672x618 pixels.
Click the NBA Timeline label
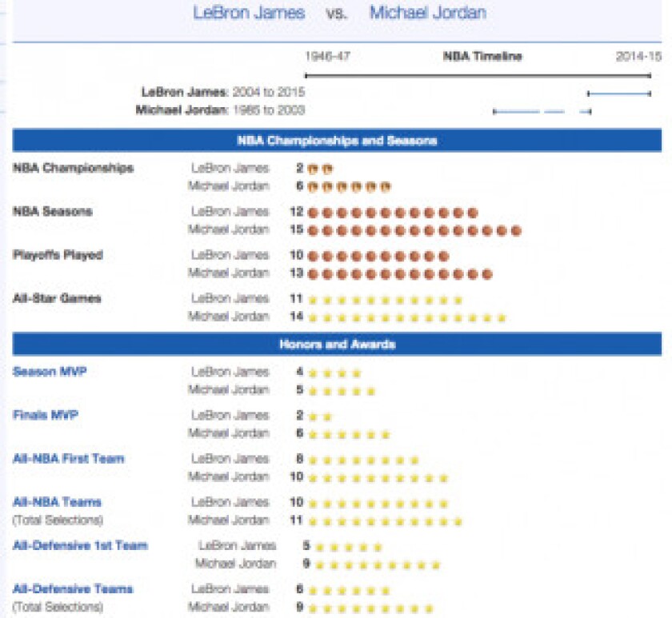coord(482,56)
